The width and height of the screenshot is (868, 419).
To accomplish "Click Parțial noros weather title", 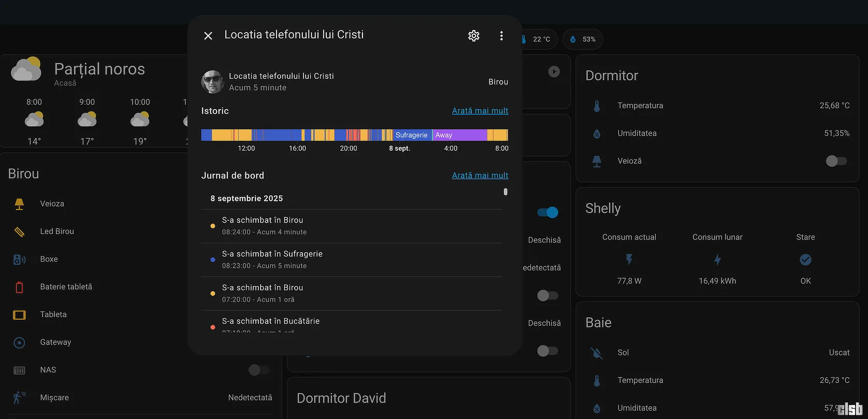I will (99, 69).
